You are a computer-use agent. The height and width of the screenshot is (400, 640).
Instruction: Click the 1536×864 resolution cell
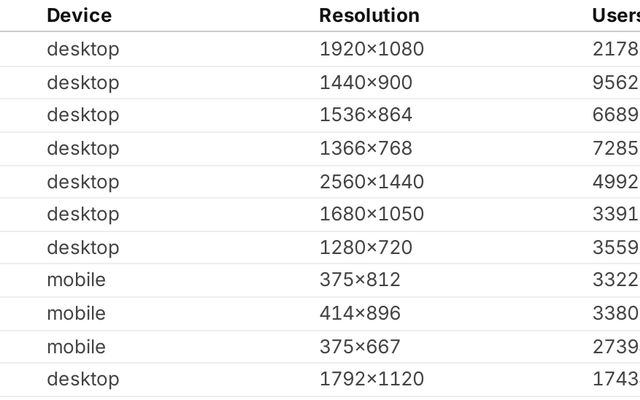point(365,115)
